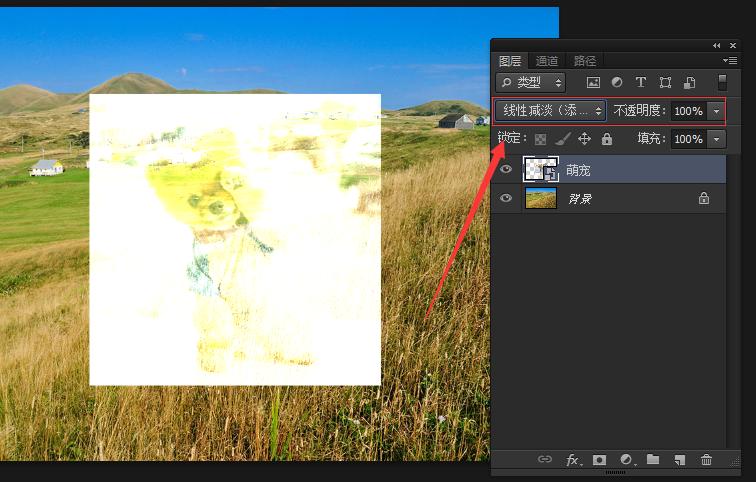Lock layer position move icon

(x=584, y=139)
